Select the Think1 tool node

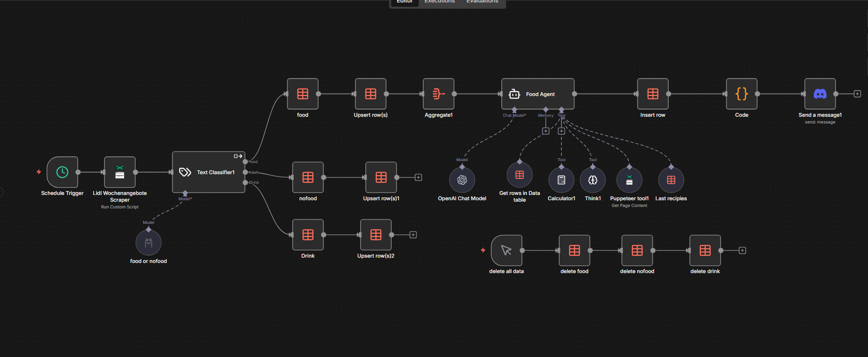[x=593, y=180]
